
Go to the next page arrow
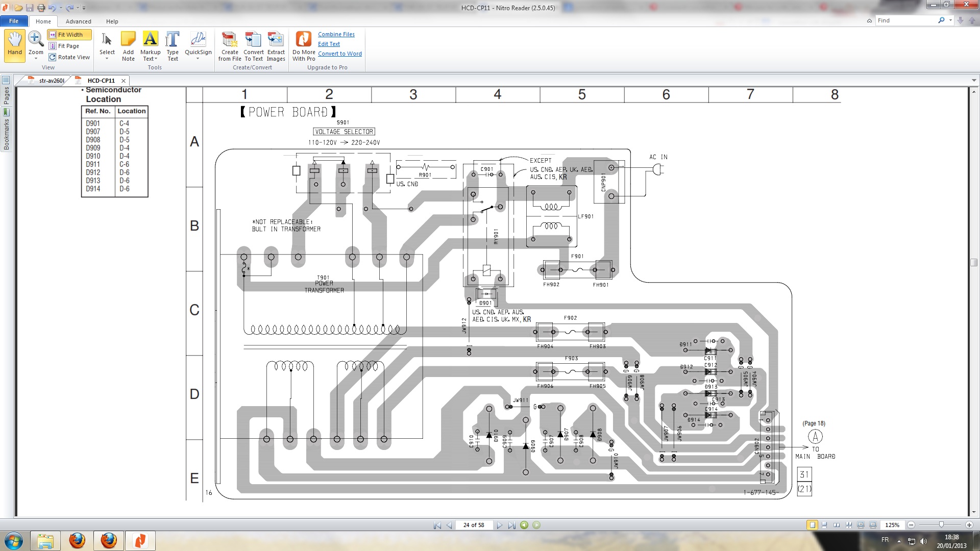[x=500, y=525]
